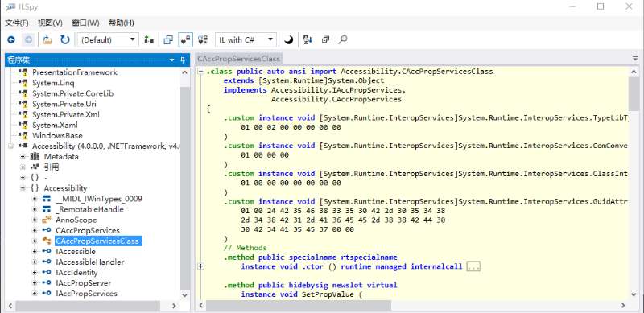Open the 文件(F) menu

(17, 23)
